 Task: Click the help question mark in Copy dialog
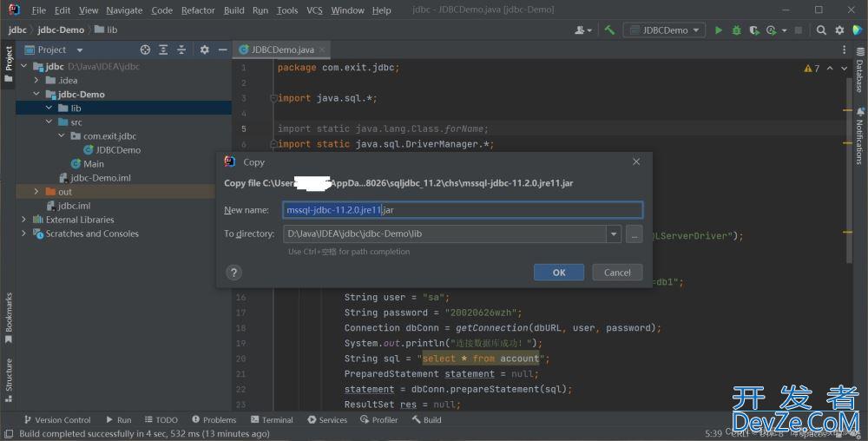point(233,273)
